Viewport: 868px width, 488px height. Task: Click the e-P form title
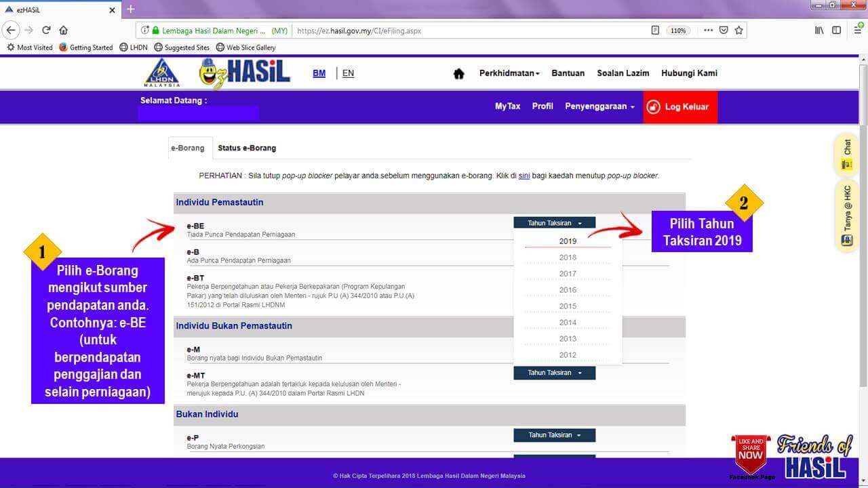[193, 438]
